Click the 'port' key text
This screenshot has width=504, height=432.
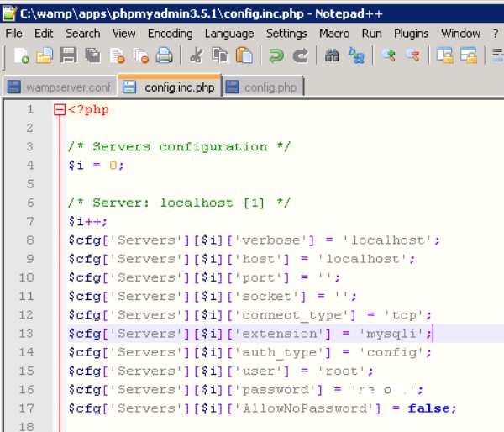click(259, 277)
